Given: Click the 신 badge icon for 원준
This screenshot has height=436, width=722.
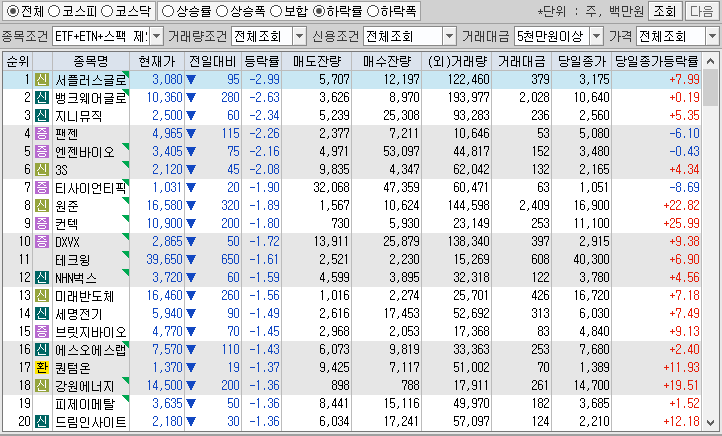Looking at the screenshot, I should click(42, 205).
